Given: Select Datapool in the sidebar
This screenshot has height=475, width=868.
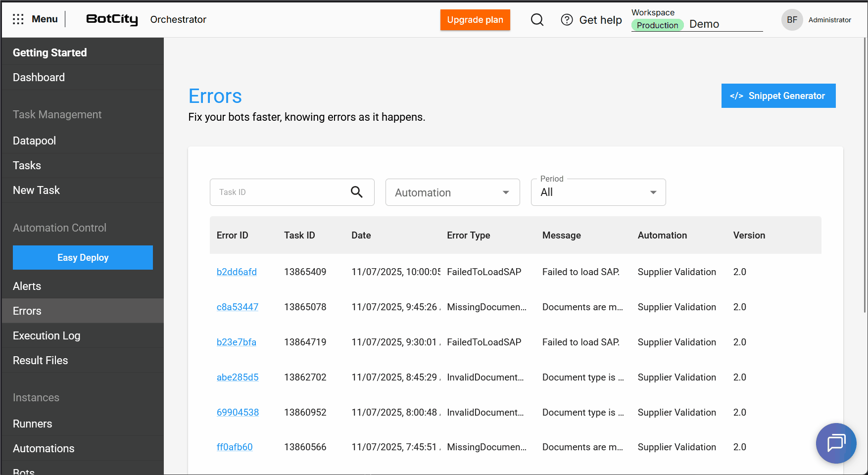Looking at the screenshot, I should pyautogui.click(x=34, y=141).
